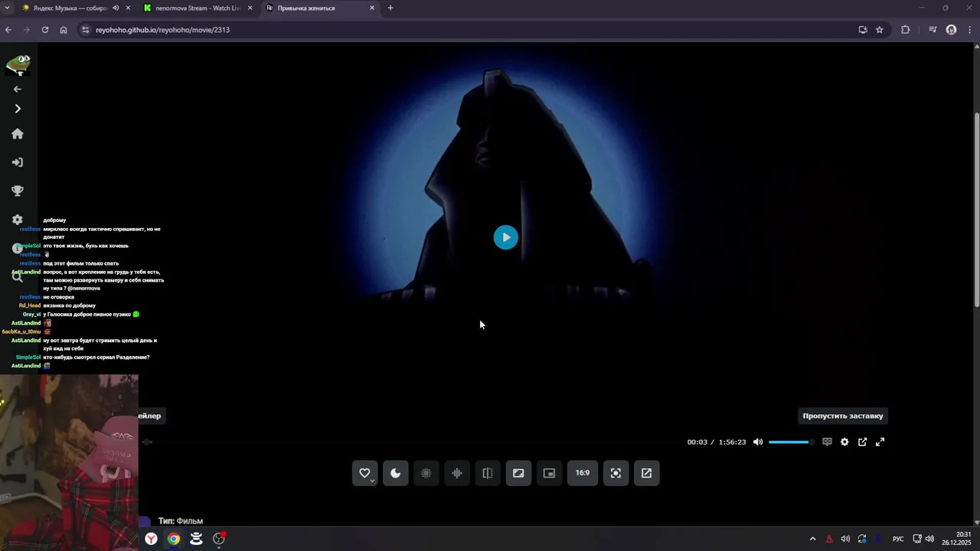Click the Тип: Фильм text below player

click(x=181, y=521)
